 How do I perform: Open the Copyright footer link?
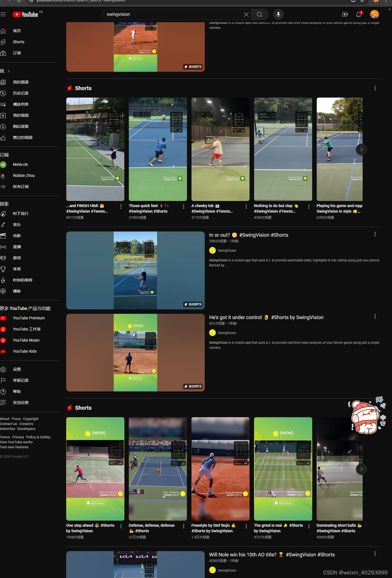tap(31, 419)
